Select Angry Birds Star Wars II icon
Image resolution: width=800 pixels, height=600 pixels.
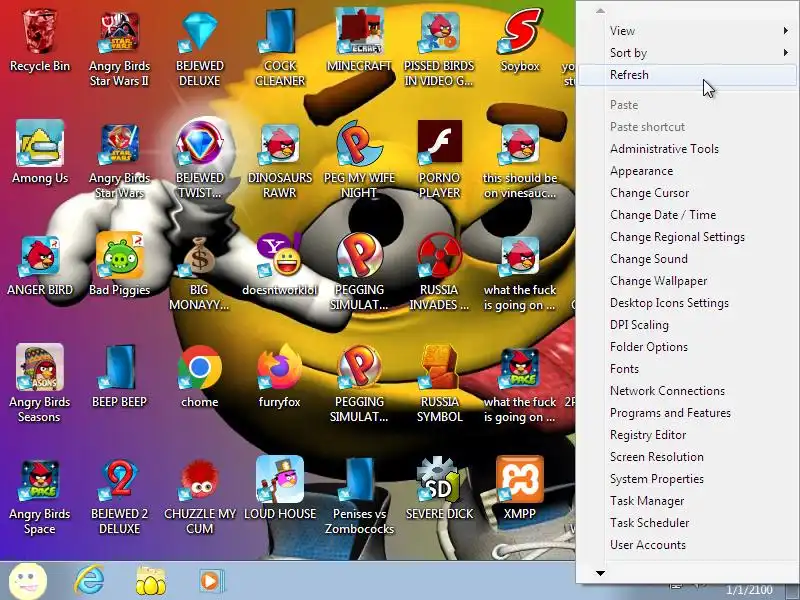[x=119, y=32]
